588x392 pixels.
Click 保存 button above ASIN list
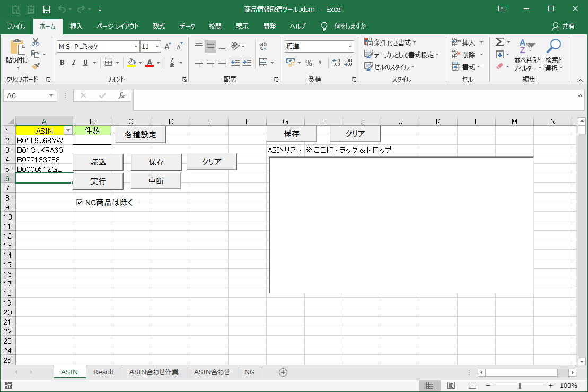pos(292,134)
